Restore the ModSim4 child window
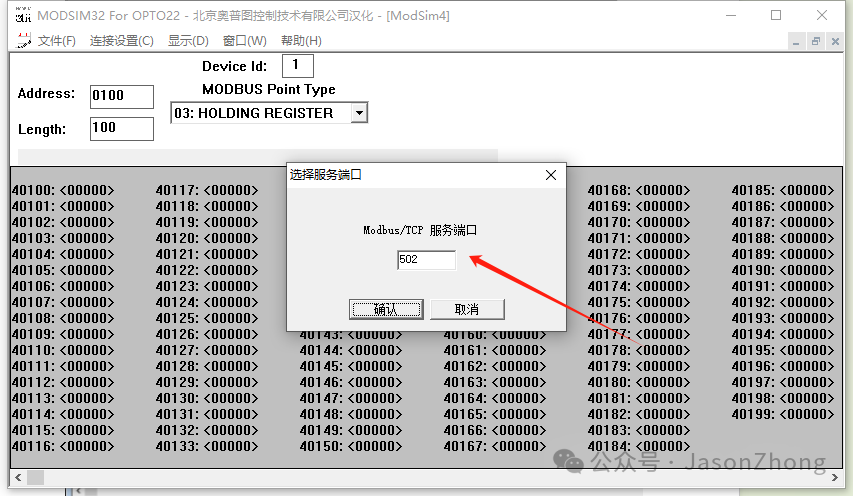This screenshot has height=496, width=853. pyautogui.click(x=815, y=41)
